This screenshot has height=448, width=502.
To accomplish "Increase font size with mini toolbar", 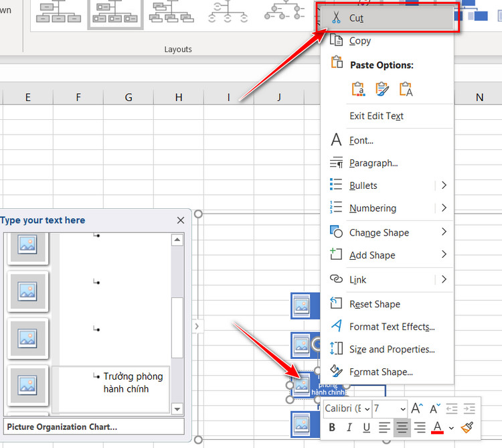I will (x=417, y=408).
